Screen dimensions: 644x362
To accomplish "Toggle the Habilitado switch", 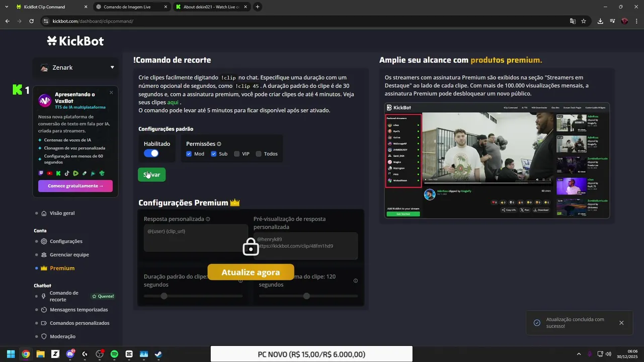I will click(x=151, y=153).
